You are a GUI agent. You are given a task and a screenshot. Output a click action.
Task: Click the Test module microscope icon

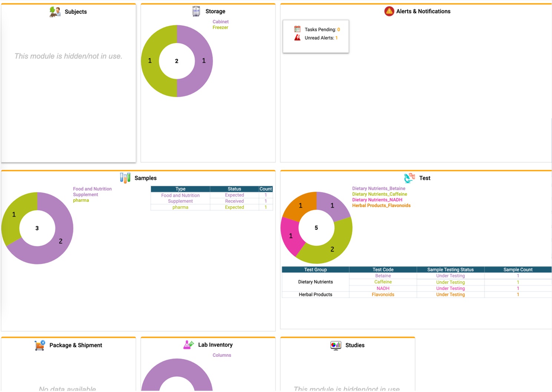409,178
